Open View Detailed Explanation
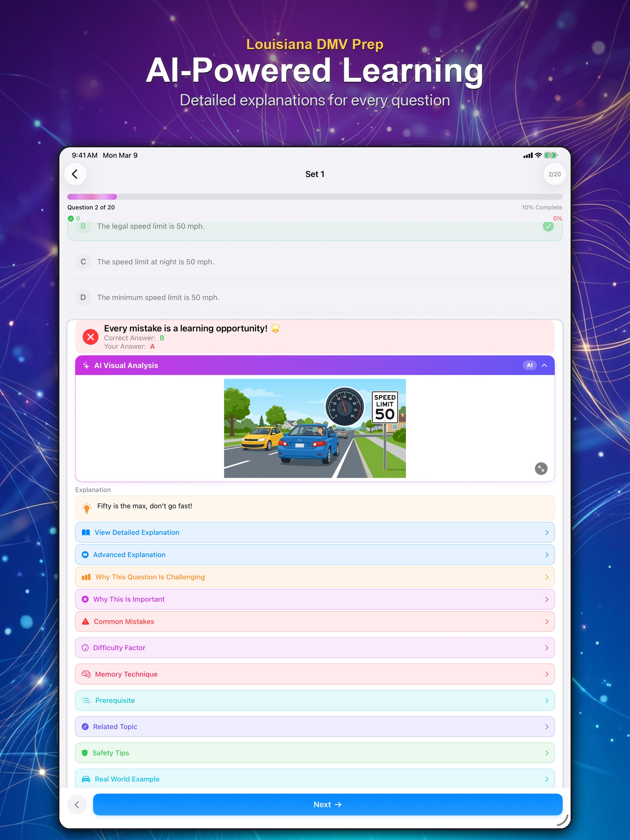The image size is (630, 840). 315,533
